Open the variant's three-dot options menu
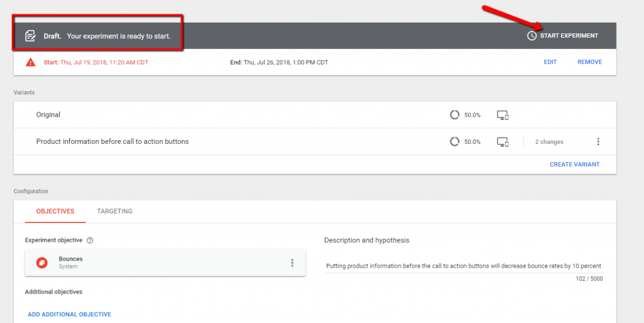 (x=598, y=142)
